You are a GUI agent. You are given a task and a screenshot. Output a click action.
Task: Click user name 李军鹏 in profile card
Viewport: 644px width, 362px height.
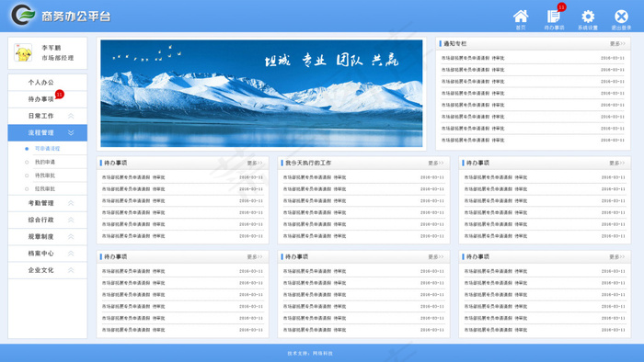[x=52, y=48]
